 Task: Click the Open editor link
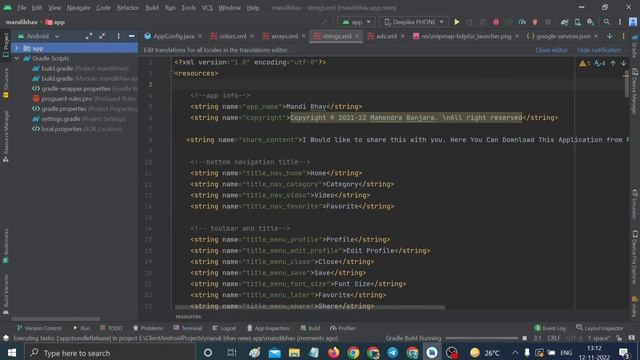pyautogui.click(x=551, y=50)
